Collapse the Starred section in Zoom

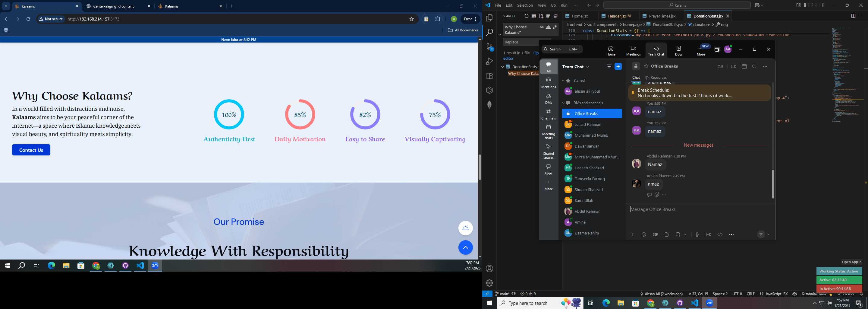point(563,81)
